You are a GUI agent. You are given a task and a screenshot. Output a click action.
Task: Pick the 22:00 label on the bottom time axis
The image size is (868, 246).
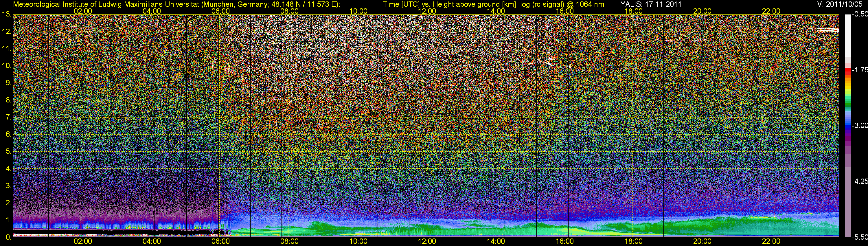click(x=771, y=241)
